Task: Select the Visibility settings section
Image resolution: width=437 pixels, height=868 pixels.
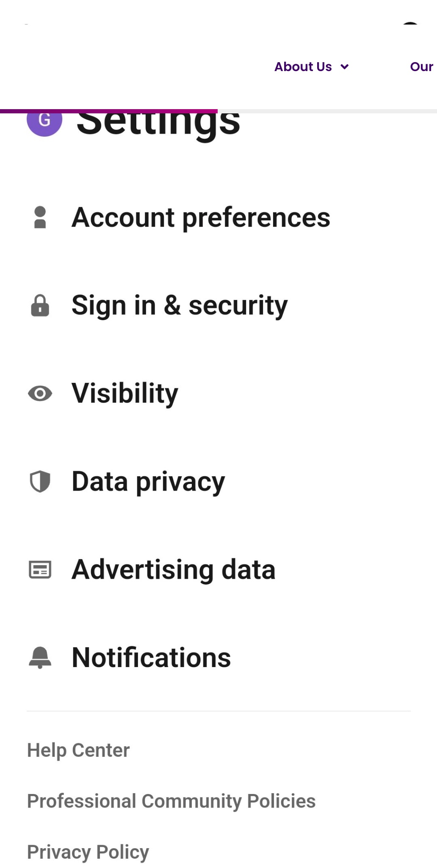Action: (125, 393)
